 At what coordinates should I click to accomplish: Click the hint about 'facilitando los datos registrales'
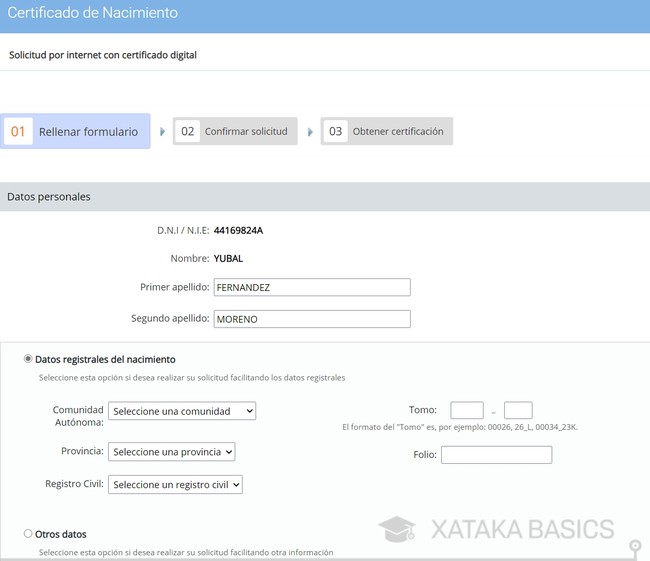[x=192, y=378]
